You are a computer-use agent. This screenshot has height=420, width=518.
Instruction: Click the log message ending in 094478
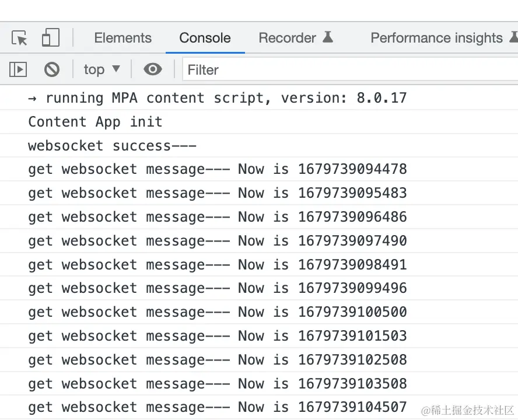[x=217, y=170]
